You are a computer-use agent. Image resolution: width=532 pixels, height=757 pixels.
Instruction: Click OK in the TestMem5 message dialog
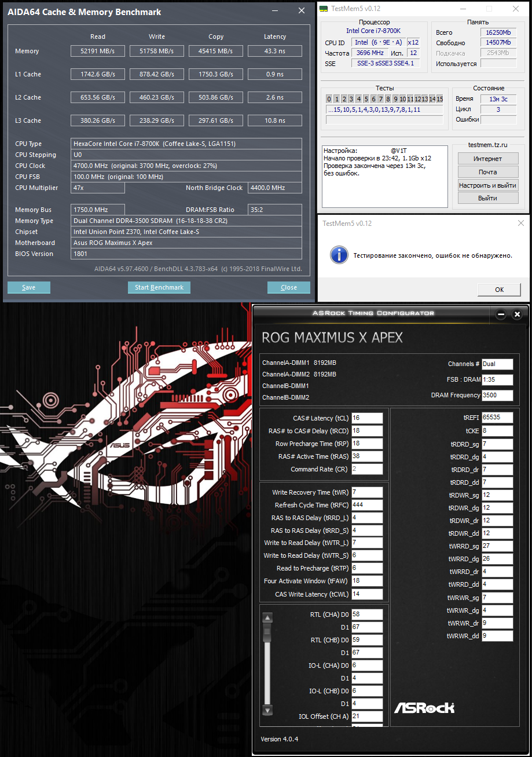pyautogui.click(x=499, y=290)
